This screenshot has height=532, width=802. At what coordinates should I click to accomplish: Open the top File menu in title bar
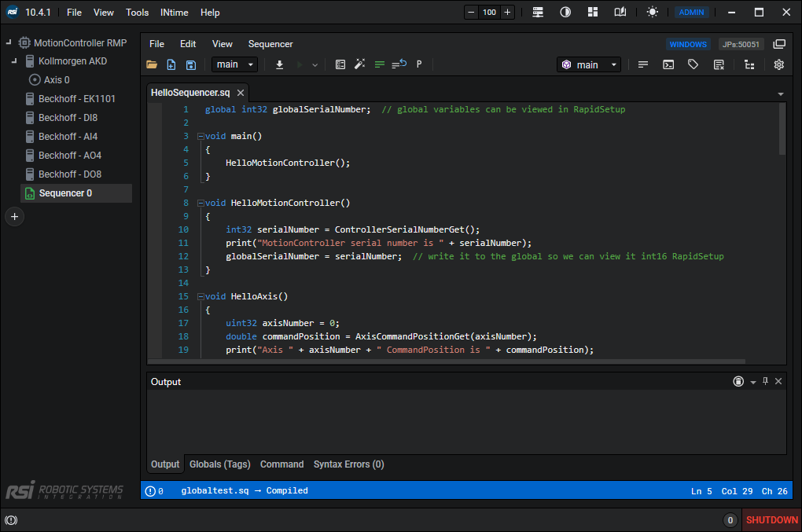(74, 13)
